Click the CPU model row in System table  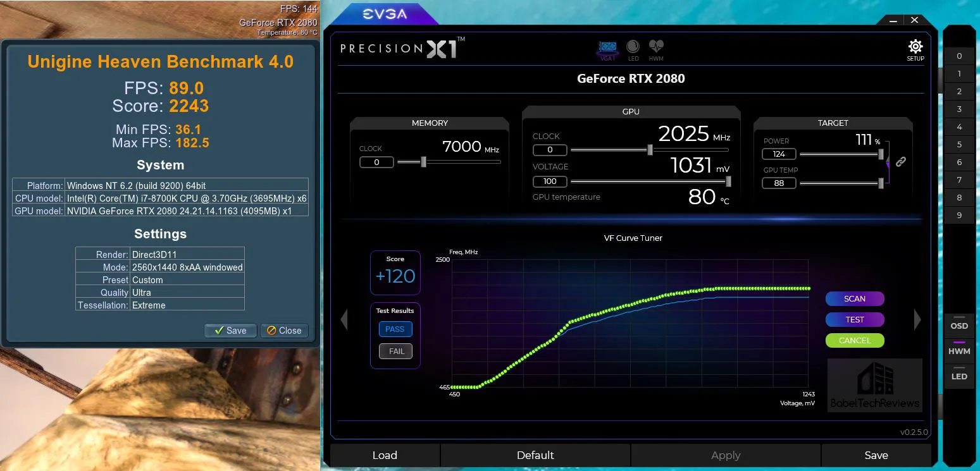pos(161,198)
